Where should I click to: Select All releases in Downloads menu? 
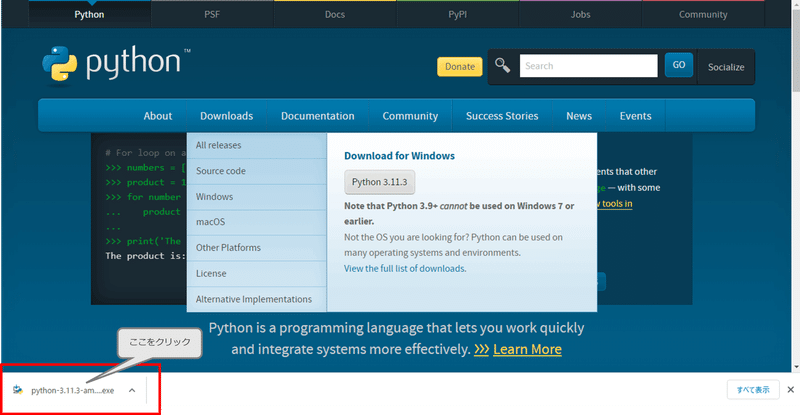tap(257, 145)
